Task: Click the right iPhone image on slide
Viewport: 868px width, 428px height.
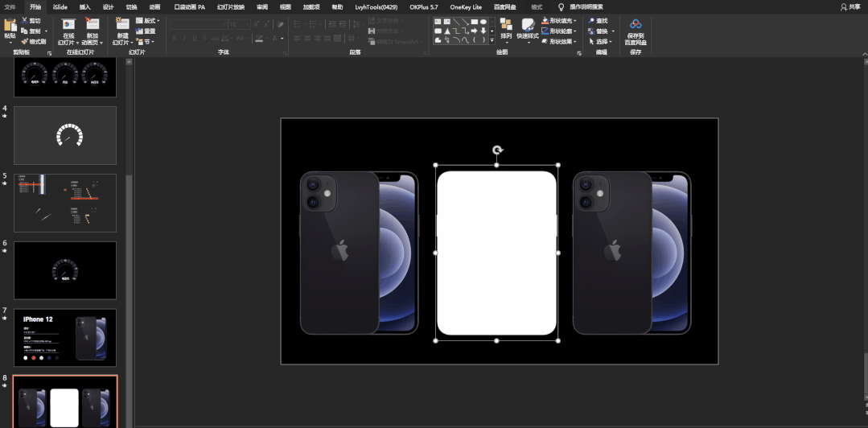Action: click(x=632, y=253)
